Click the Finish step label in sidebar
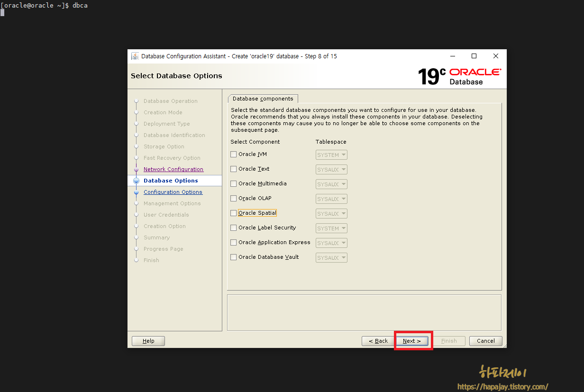Viewport: 584px width, 392px height. (151, 260)
